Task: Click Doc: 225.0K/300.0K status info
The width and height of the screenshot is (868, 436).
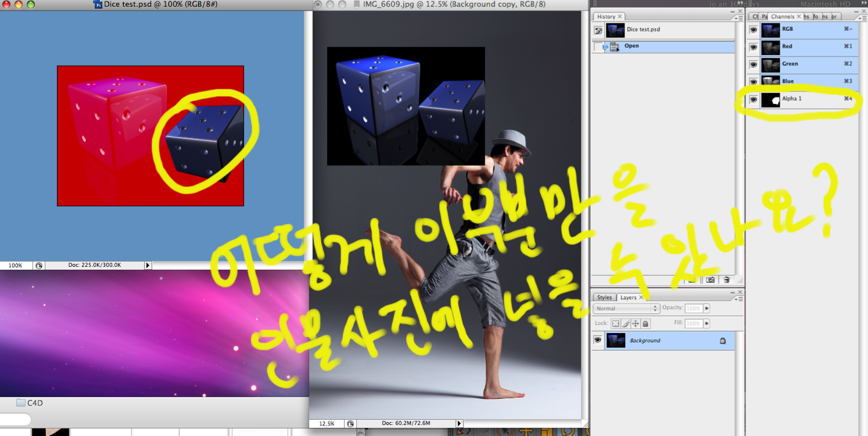Action: pyautogui.click(x=95, y=265)
